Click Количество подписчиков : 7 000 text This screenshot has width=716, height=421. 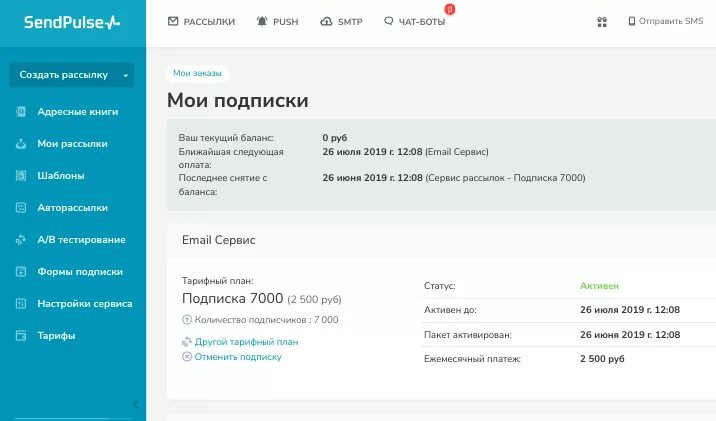coord(266,320)
